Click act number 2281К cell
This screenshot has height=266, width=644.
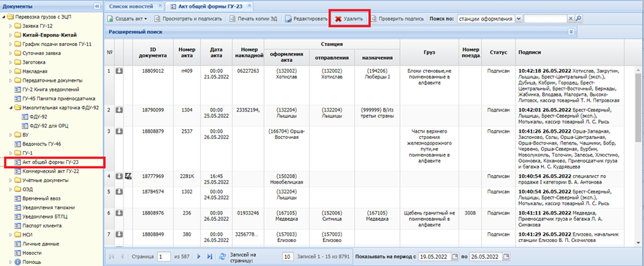187,176
